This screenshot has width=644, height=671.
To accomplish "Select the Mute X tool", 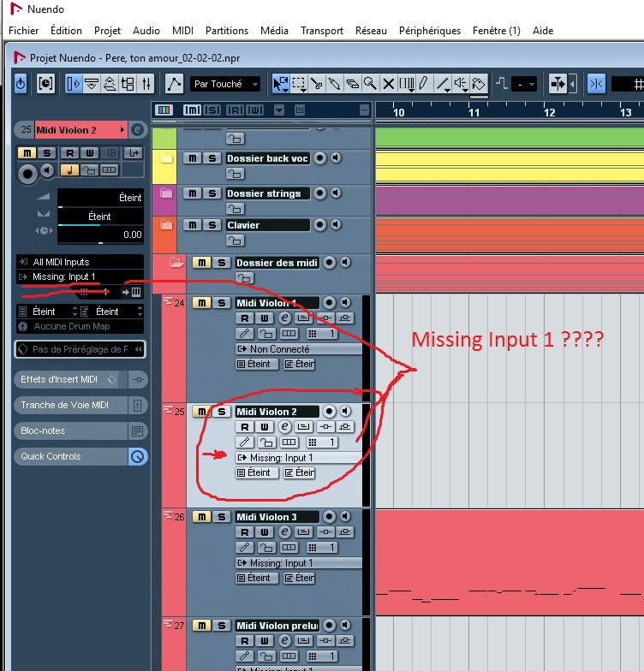I will [389, 84].
